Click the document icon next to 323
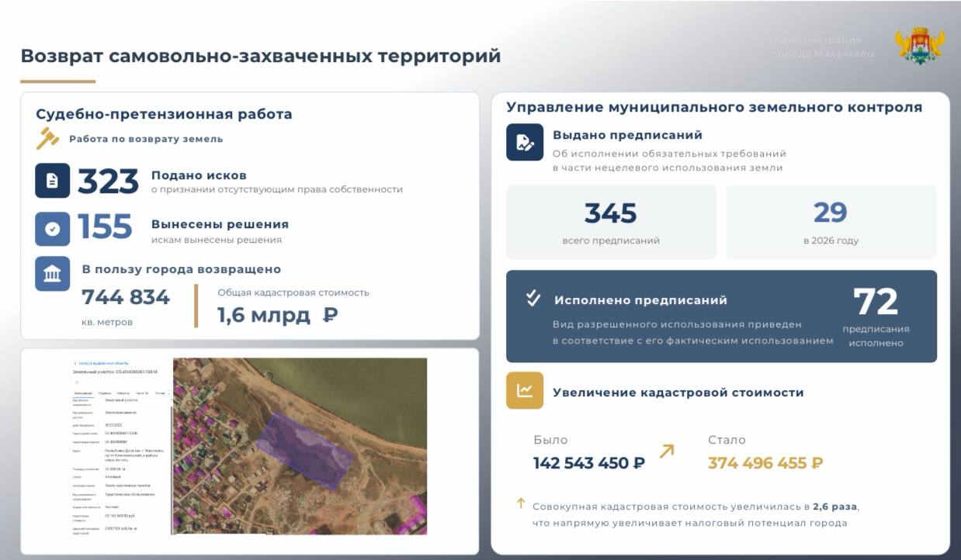The height and width of the screenshot is (560, 961). [x=52, y=181]
